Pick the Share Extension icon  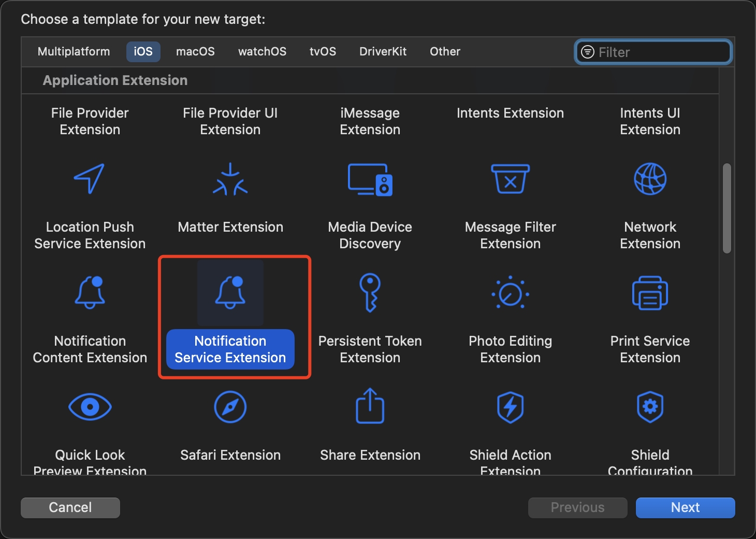click(x=370, y=407)
